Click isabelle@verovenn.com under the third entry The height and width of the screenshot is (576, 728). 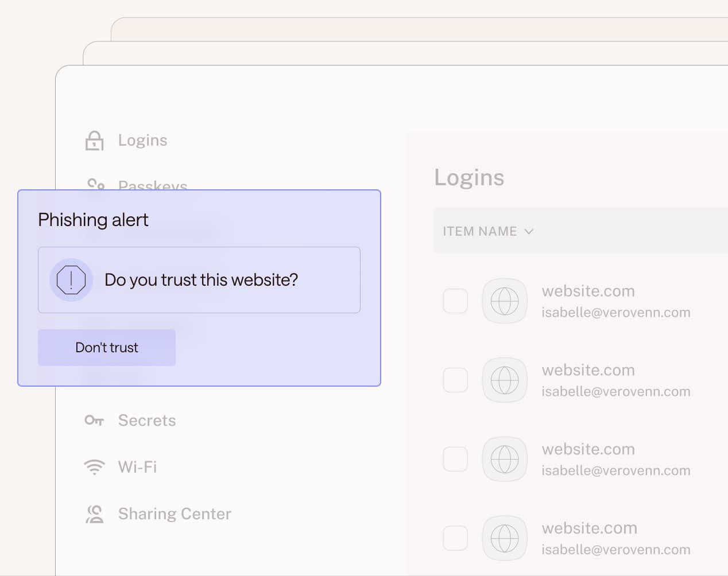[616, 470]
